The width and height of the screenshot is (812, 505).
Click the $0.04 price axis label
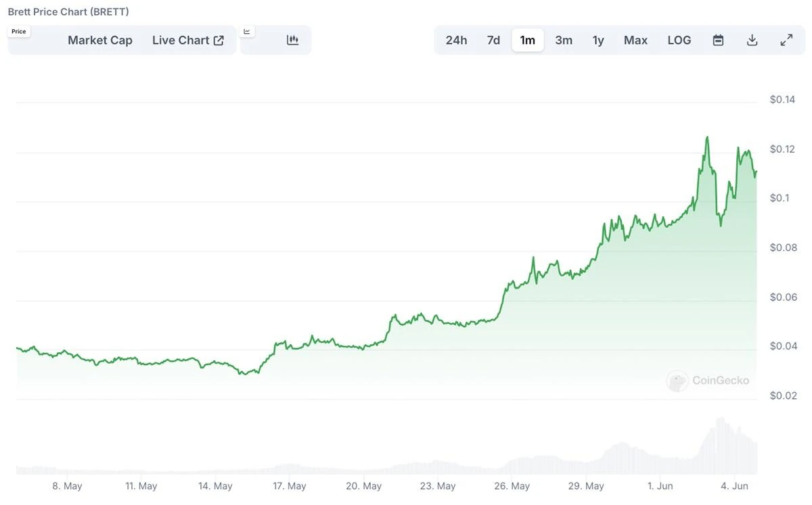click(784, 346)
